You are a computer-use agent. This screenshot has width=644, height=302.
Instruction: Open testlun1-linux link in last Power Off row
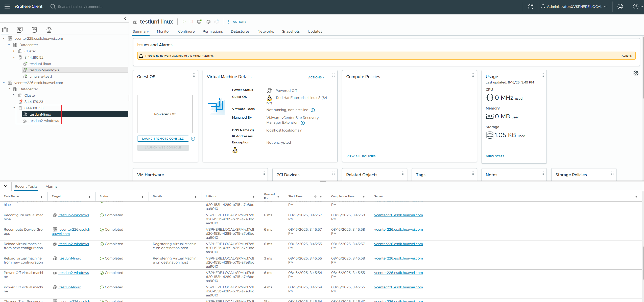pyautogui.click(x=70, y=287)
